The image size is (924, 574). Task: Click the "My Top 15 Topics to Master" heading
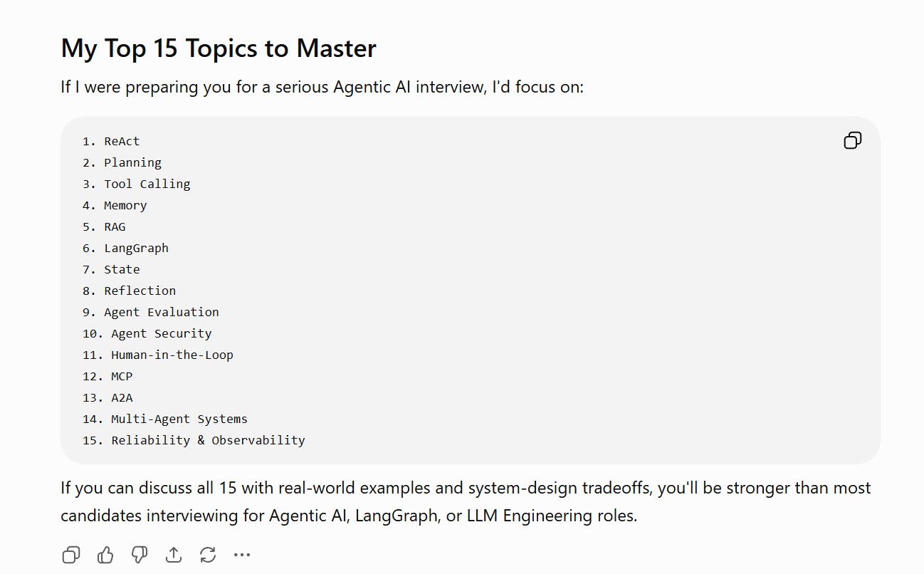pos(219,48)
